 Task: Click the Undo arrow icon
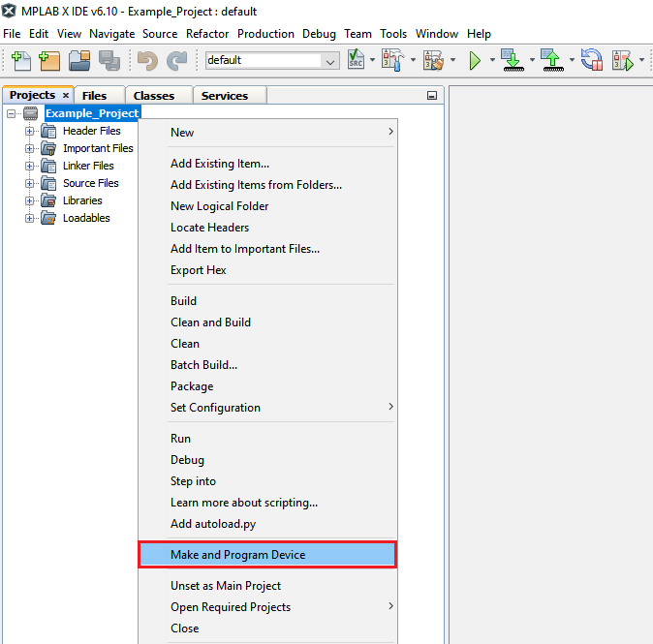147,61
